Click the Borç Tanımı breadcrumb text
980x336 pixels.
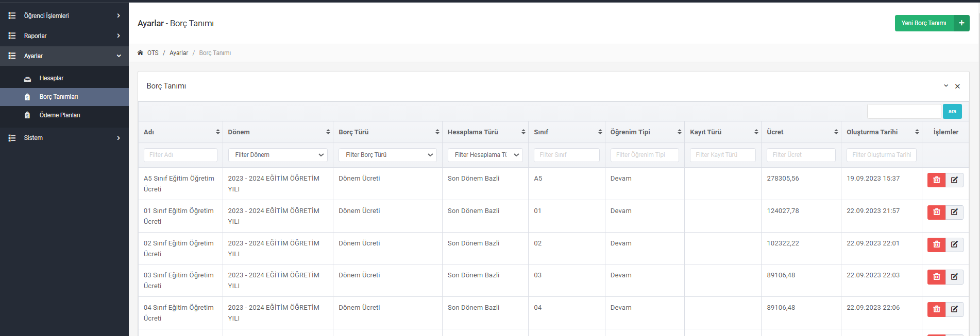tap(215, 53)
